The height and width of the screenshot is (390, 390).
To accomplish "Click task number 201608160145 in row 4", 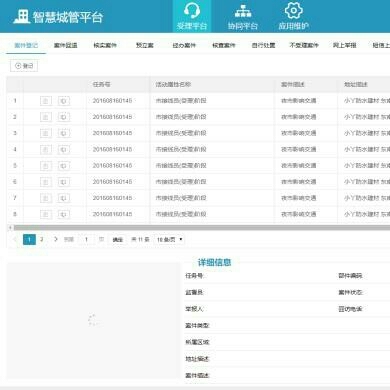I will coord(112,149).
